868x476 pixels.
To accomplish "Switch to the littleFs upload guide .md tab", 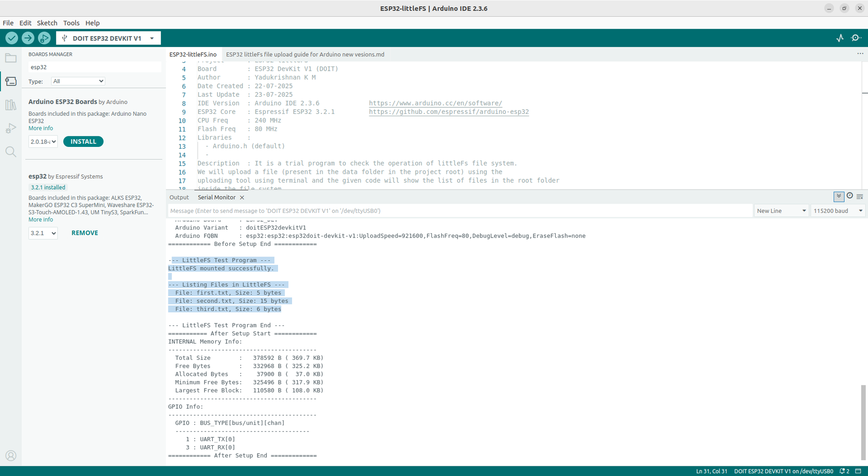I will [305, 54].
